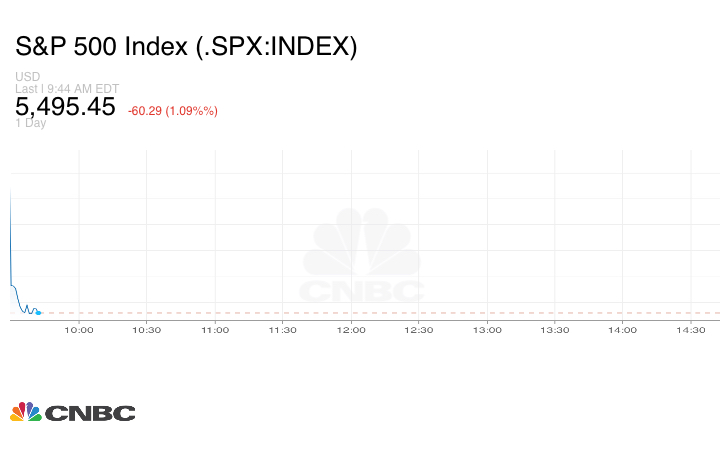Select the 5,495.45 last price value
Image resolution: width=720 pixels, height=450 pixels.
pos(66,107)
